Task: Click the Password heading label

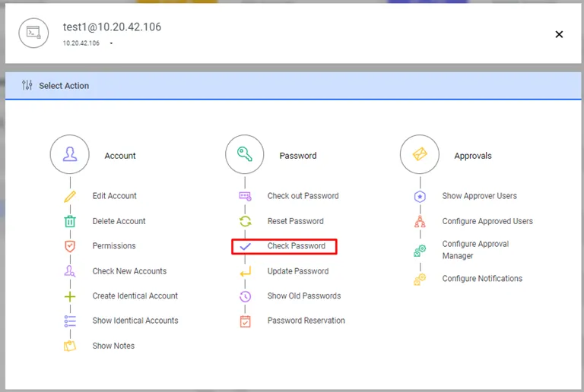Action: [x=298, y=156]
